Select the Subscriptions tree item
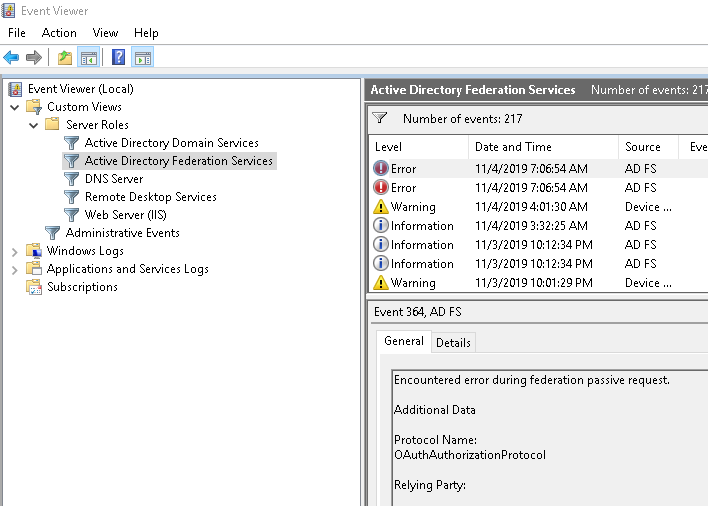Image resolution: width=708 pixels, height=506 pixels. pos(82,287)
